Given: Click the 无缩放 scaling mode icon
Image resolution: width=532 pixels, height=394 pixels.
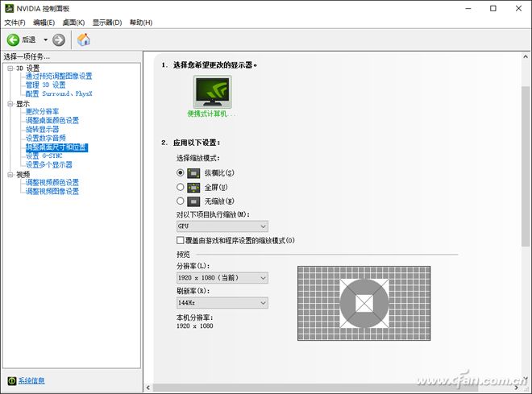Looking at the screenshot, I should pos(193,201).
